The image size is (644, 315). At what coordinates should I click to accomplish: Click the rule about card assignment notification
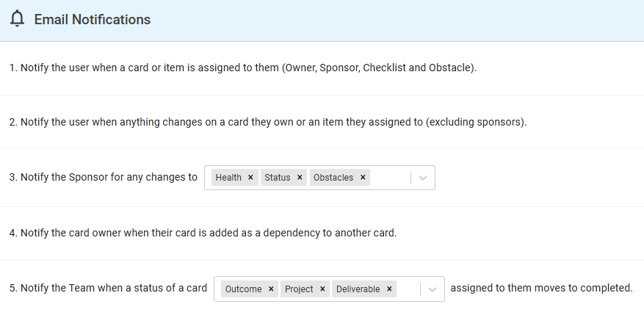tap(243, 68)
